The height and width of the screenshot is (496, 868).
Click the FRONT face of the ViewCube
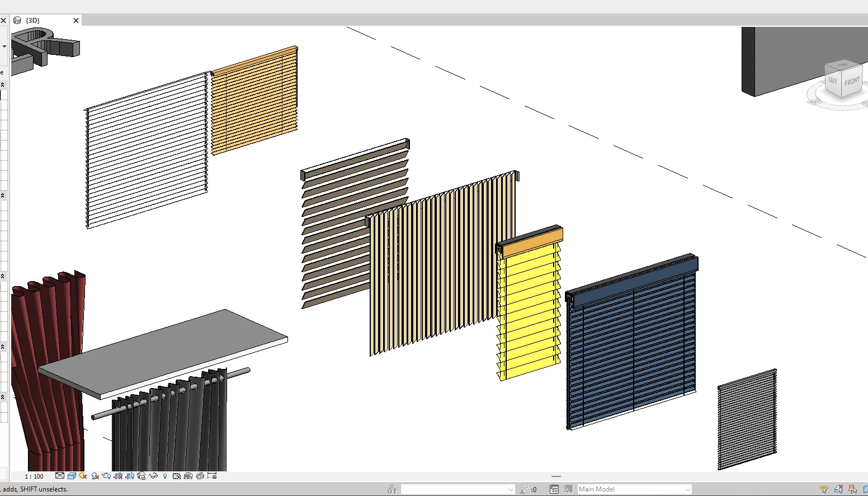pyautogui.click(x=852, y=81)
